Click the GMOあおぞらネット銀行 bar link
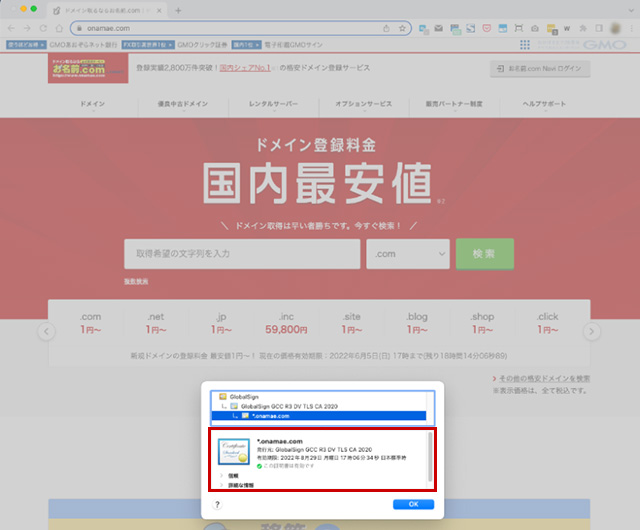 pyautogui.click(x=83, y=45)
